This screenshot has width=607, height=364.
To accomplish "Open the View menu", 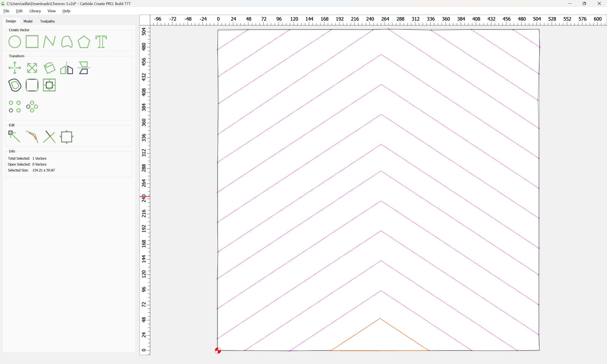I will click(x=51, y=11).
